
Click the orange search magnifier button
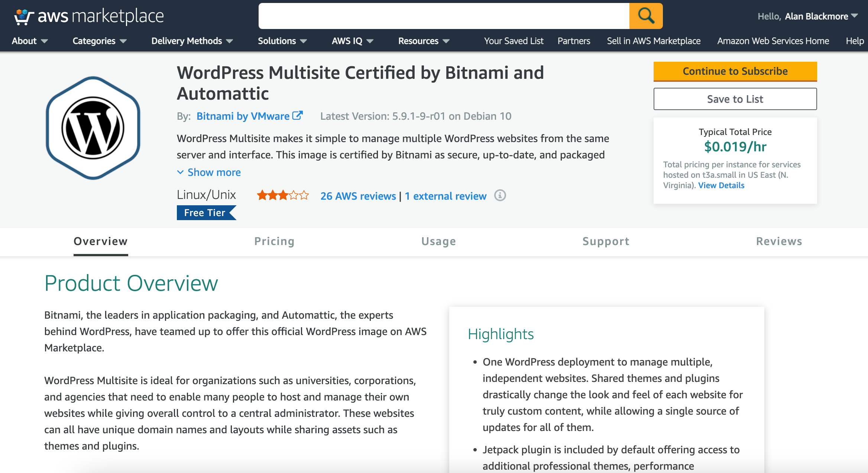coord(646,16)
